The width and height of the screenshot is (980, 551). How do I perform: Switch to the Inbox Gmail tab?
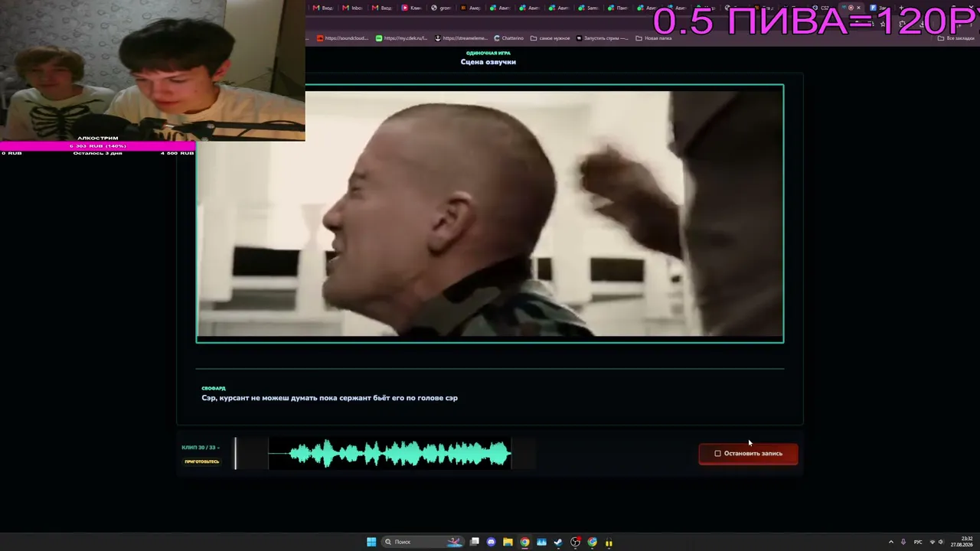point(352,8)
